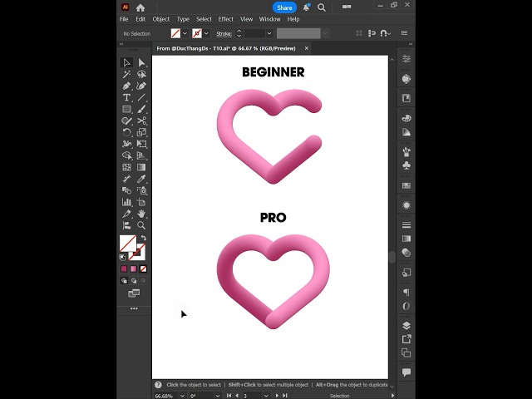532x399 pixels.
Task: Select the Mesh tool
Action: (126, 167)
